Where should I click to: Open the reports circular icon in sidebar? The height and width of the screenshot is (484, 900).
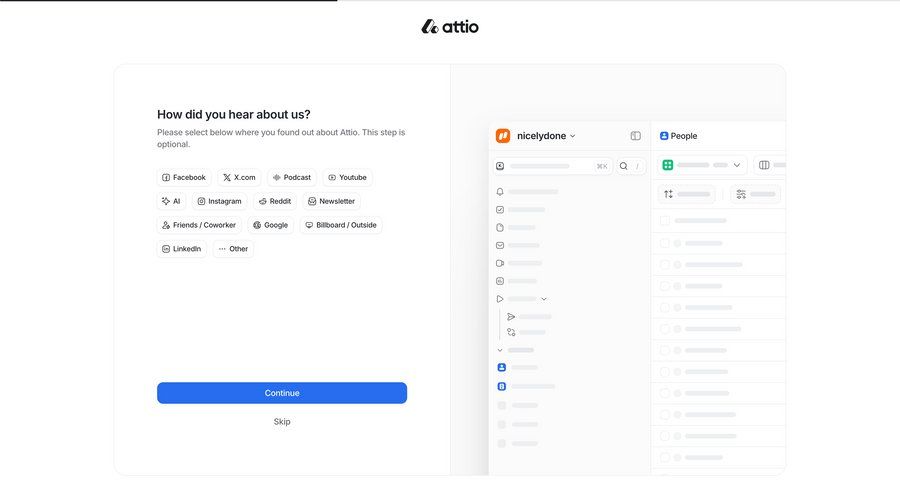(x=500, y=281)
